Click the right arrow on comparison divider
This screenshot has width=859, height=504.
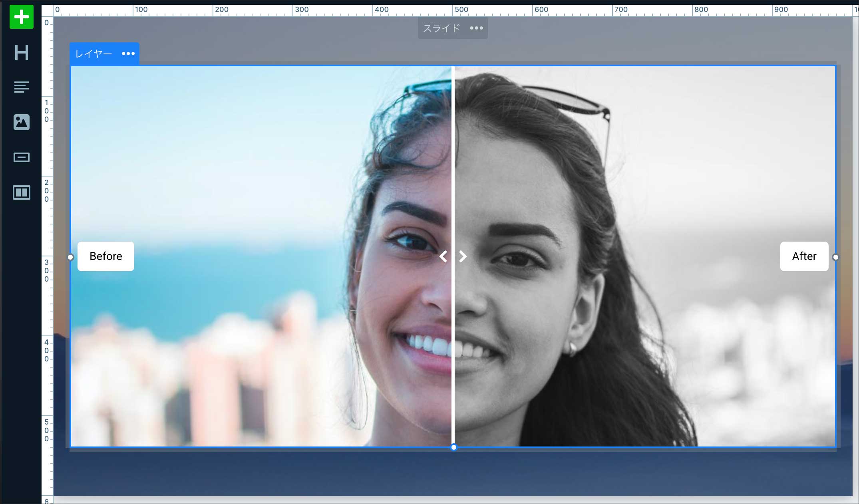click(x=463, y=256)
